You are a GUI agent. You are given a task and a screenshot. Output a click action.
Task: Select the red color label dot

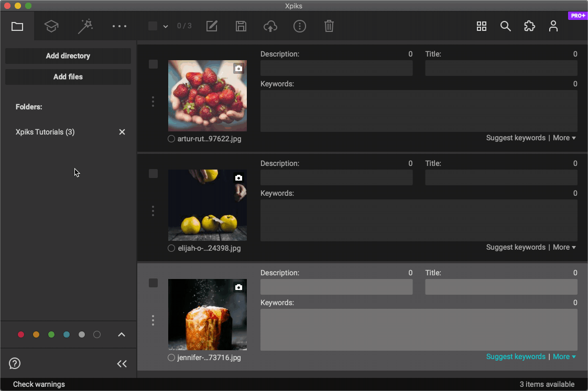click(x=21, y=335)
